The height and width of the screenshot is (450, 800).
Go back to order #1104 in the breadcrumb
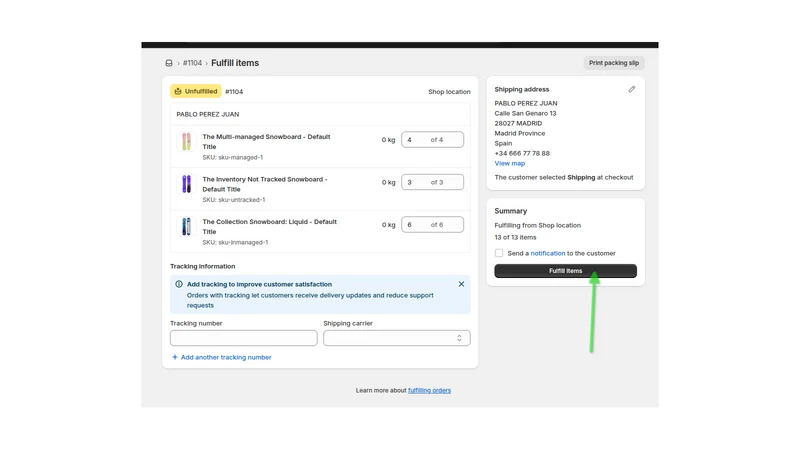pyautogui.click(x=192, y=63)
